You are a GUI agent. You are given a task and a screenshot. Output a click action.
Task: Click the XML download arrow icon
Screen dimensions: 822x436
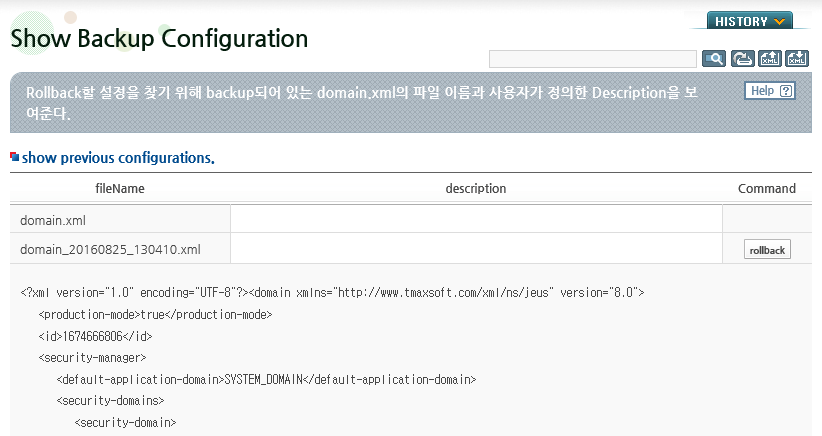797,59
